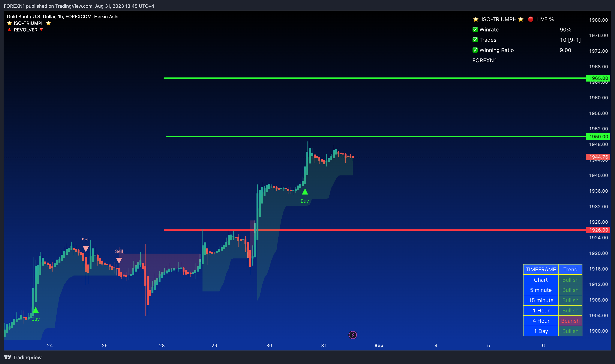
Task: Click the 4 Hour timeframe cell
Action: coord(541,321)
